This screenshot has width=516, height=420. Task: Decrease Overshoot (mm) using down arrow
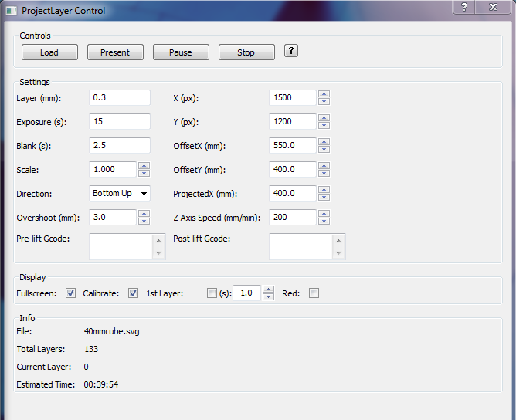pyautogui.click(x=144, y=221)
